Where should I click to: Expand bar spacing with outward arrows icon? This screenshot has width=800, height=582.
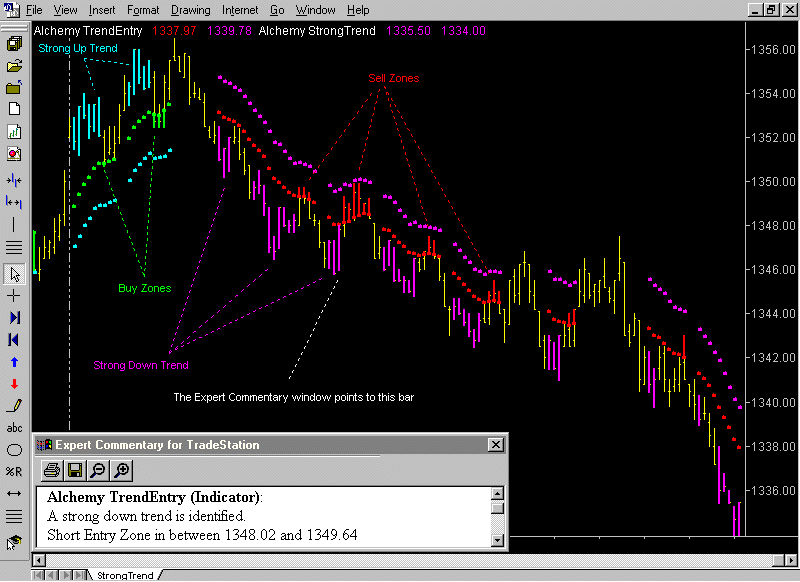14,203
